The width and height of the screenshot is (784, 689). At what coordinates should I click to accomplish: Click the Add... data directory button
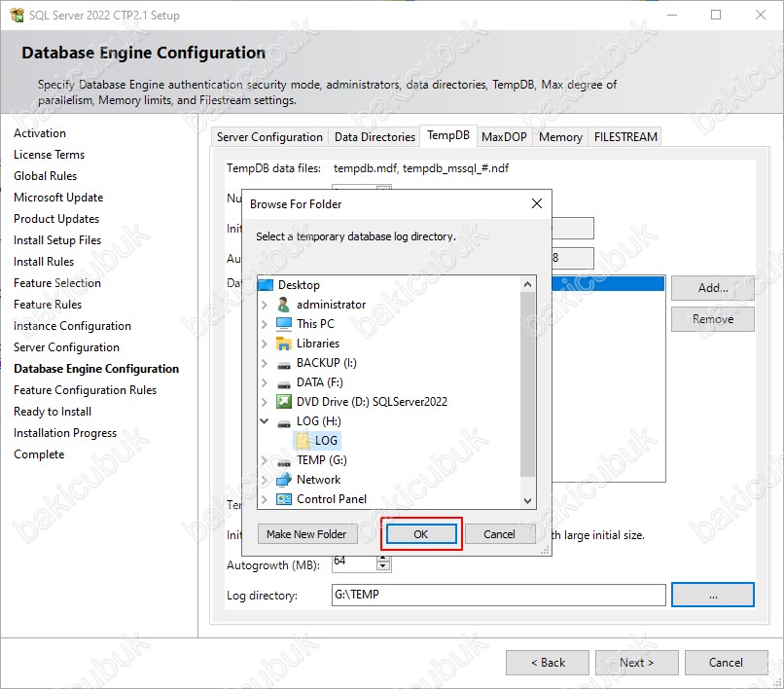click(x=712, y=288)
